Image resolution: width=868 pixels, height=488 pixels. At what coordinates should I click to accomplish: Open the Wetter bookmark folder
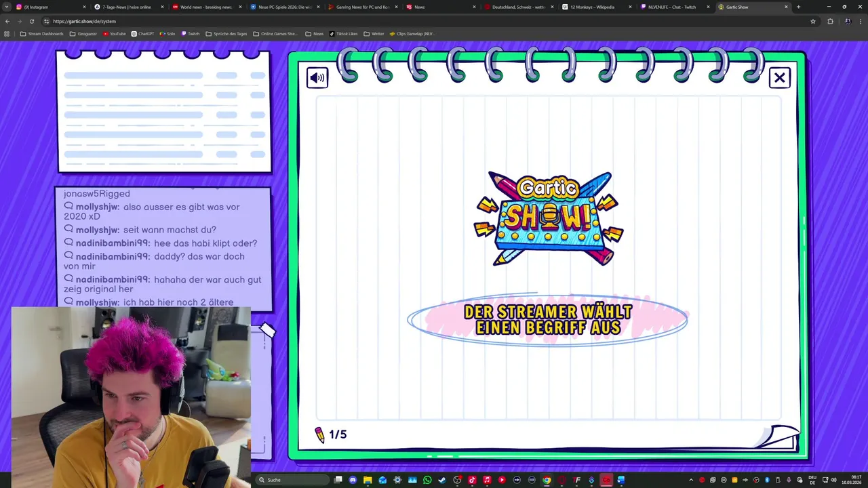[x=374, y=33]
